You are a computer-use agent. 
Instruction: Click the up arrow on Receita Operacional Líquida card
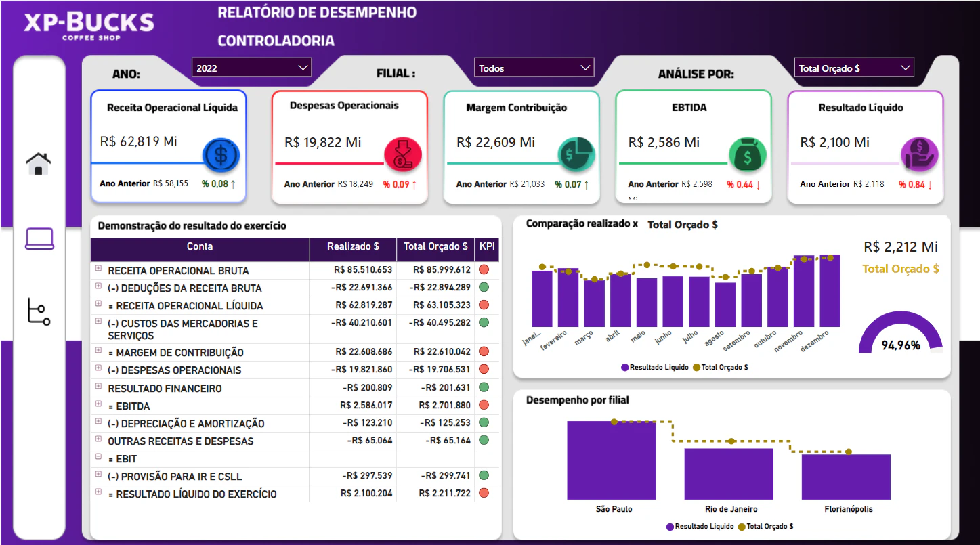[234, 184]
